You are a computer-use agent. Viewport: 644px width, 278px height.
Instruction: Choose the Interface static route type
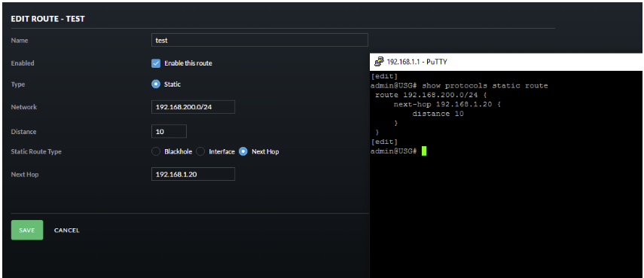point(200,151)
